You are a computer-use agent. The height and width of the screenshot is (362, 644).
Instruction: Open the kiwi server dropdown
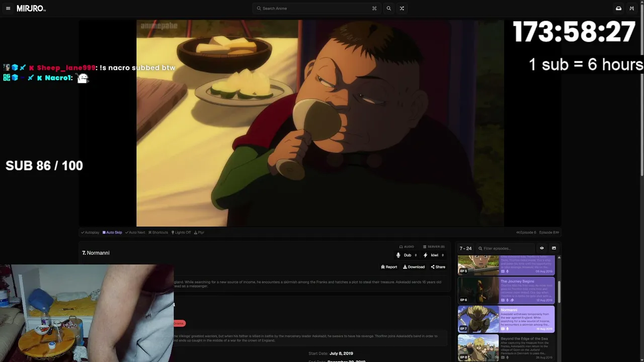click(x=434, y=255)
